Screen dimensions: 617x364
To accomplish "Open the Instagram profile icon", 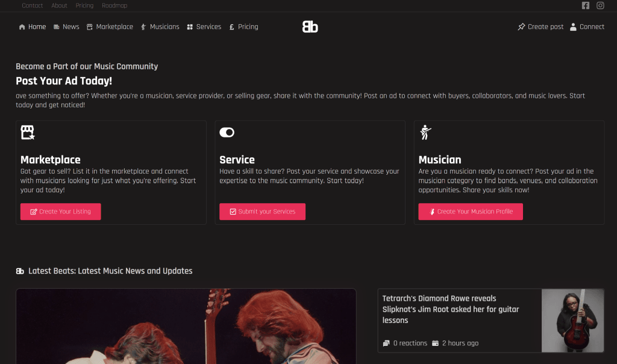I will pyautogui.click(x=600, y=5).
